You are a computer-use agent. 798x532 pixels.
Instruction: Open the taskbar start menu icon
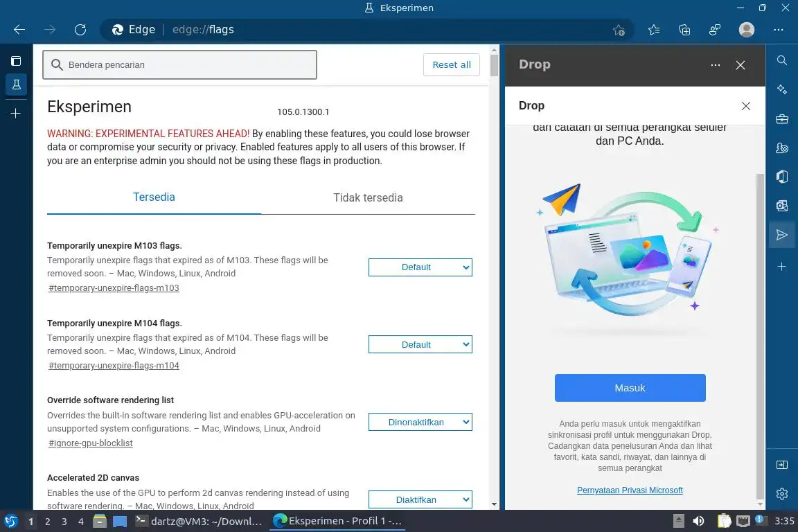click(x=10, y=521)
